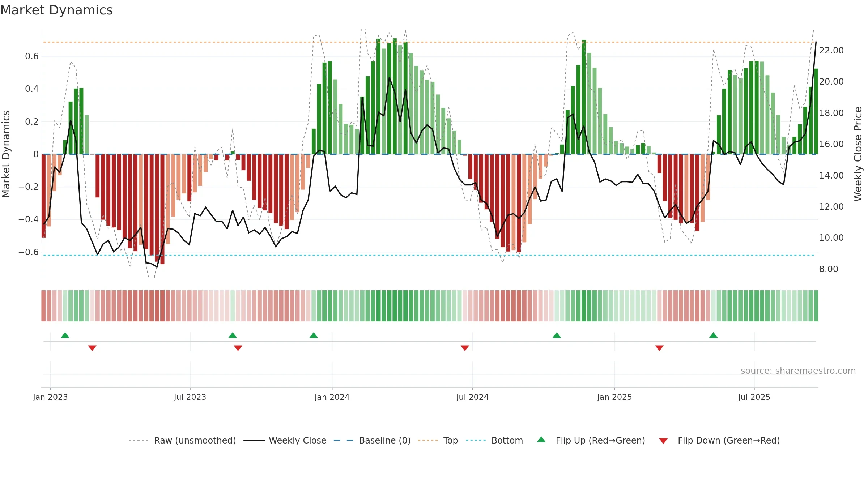This screenshot has height=488, width=868.
Task: Click the green Flip Up legend triangle icon
Action: [541, 440]
